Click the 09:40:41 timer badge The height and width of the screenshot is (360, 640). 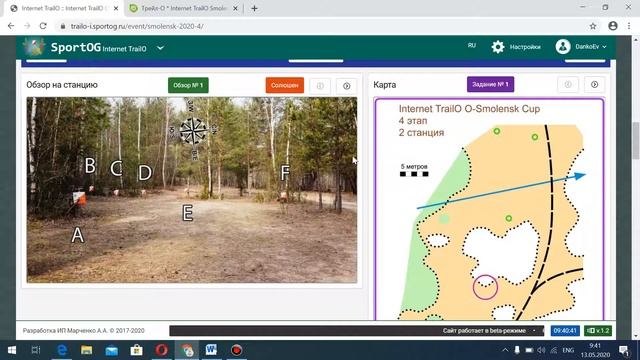click(x=565, y=331)
